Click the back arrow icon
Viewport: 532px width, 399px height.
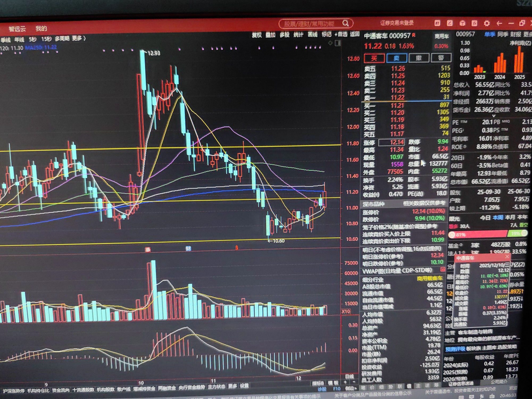point(499,23)
